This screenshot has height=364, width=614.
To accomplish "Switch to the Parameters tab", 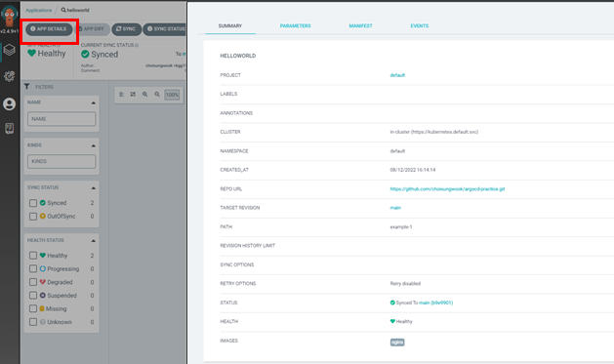I will pyautogui.click(x=295, y=25).
